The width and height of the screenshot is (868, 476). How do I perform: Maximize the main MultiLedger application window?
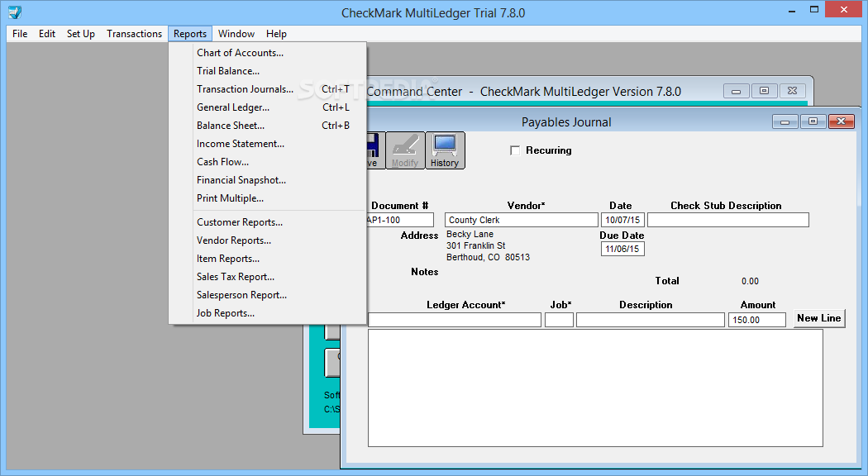tap(814, 9)
